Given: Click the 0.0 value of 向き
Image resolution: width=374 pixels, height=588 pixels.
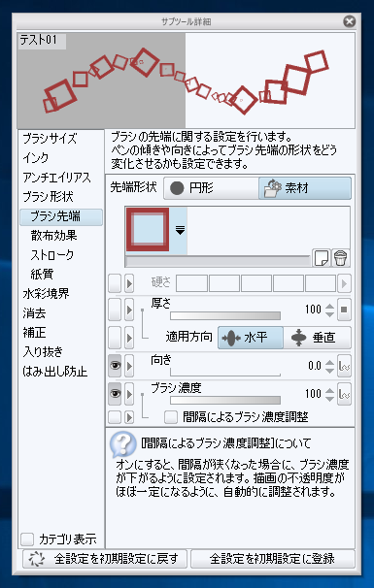Looking at the screenshot, I should 315,365.
